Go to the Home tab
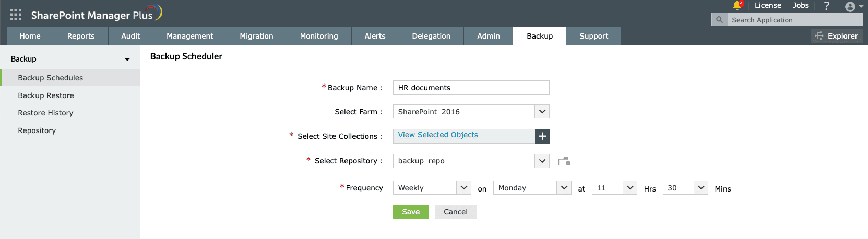 click(x=30, y=36)
